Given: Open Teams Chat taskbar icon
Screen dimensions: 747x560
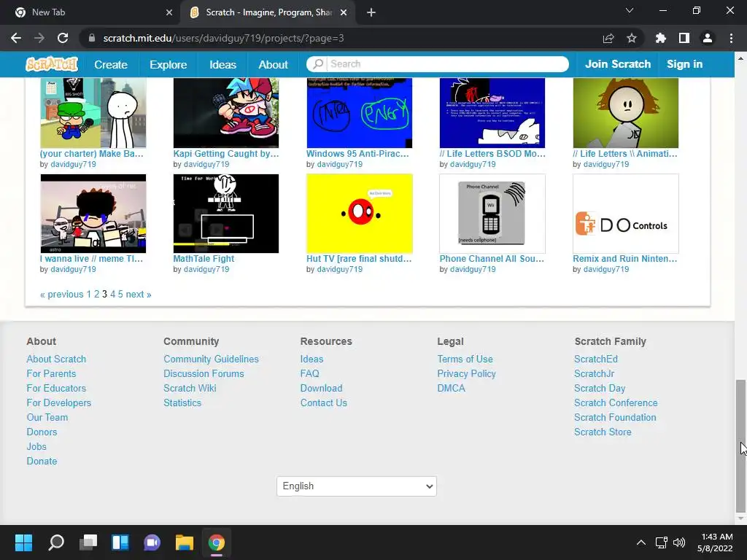Looking at the screenshot, I should pos(152,542).
